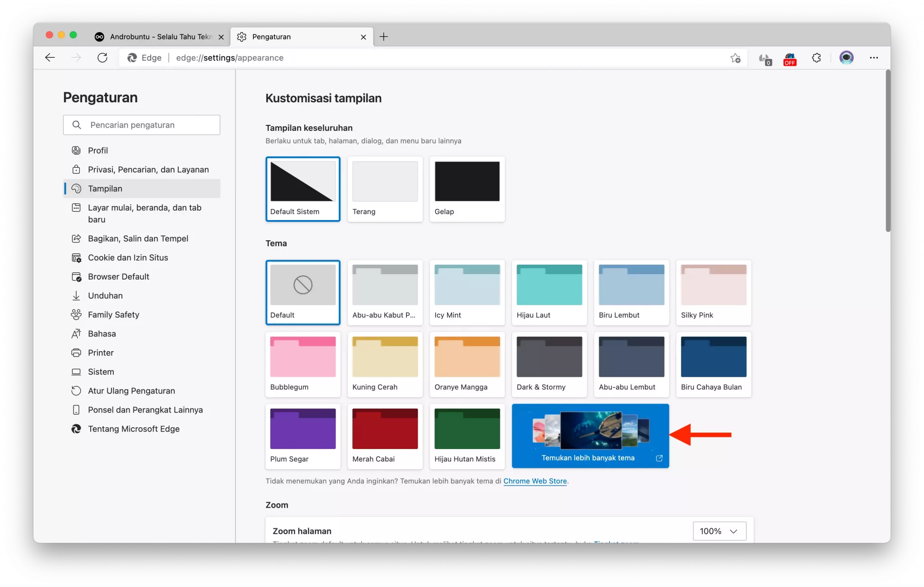Open the Unduhan settings section
The image size is (924, 587).
(x=105, y=296)
